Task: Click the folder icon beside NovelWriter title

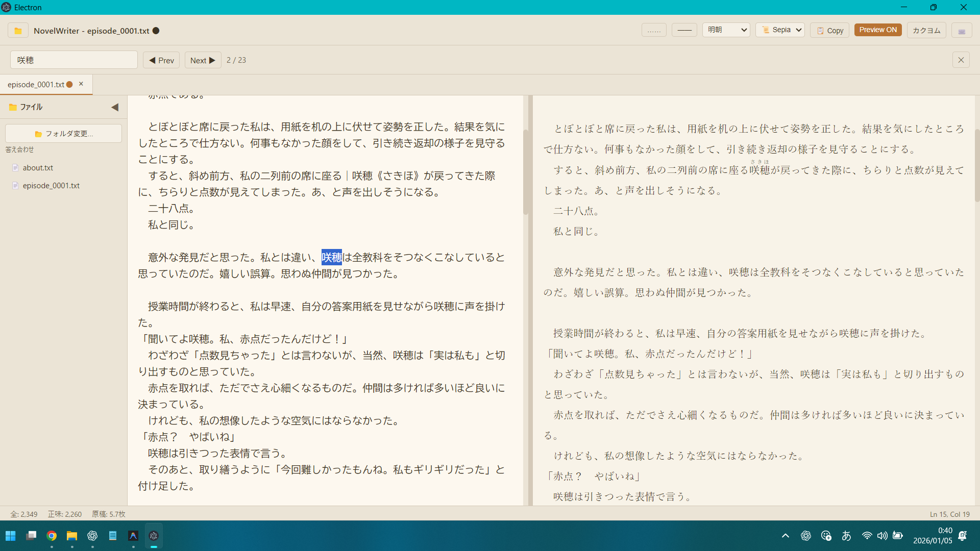Action: 18,31
